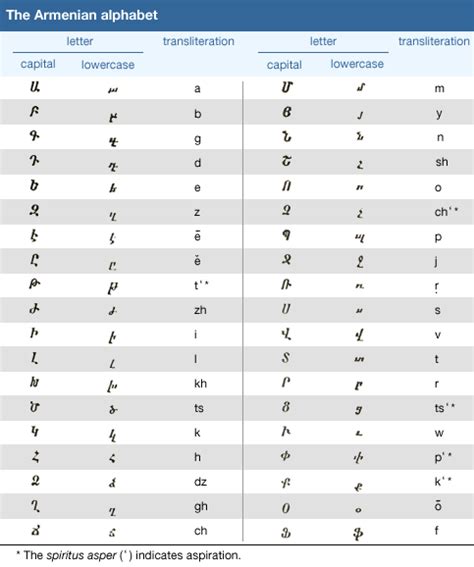Select the right 'lowercase' column header
This screenshot has width=474, height=567.
coord(357,64)
